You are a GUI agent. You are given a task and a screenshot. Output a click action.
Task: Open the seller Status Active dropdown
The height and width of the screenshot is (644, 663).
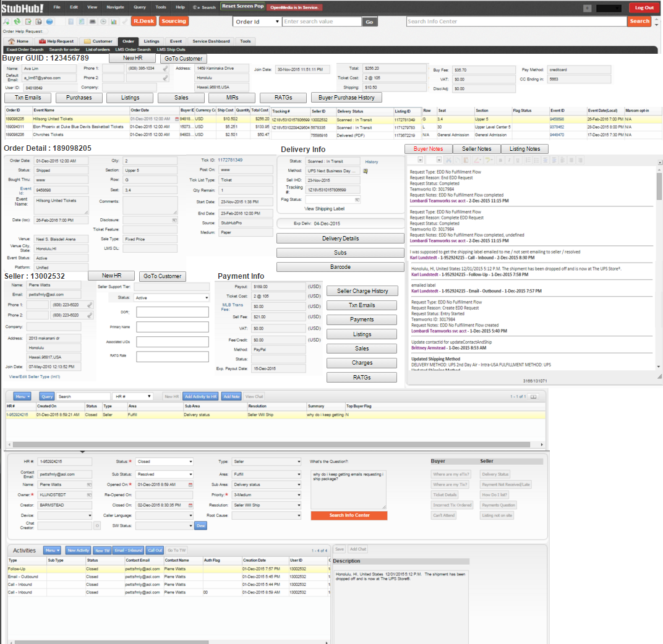[172, 298]
